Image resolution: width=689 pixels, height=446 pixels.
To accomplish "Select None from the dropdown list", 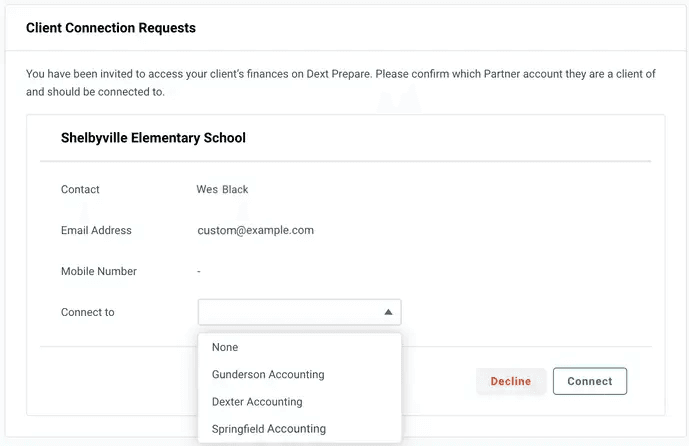I will (225, 347).
